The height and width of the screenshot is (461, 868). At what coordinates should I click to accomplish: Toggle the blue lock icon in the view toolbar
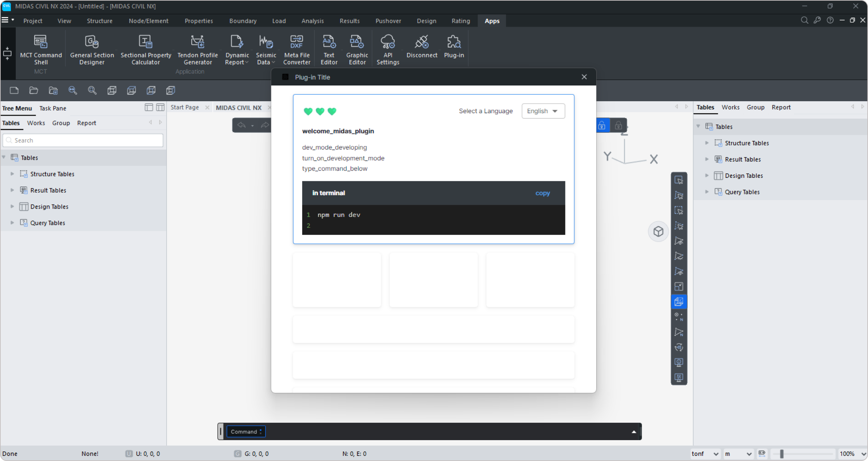602,126
